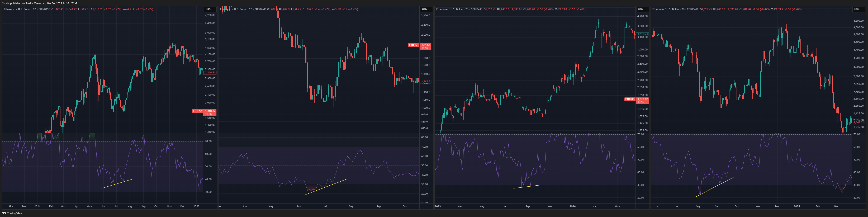Click the TradingView logo at bottom left
Viewport: 868px width, 217px height.
12,213
